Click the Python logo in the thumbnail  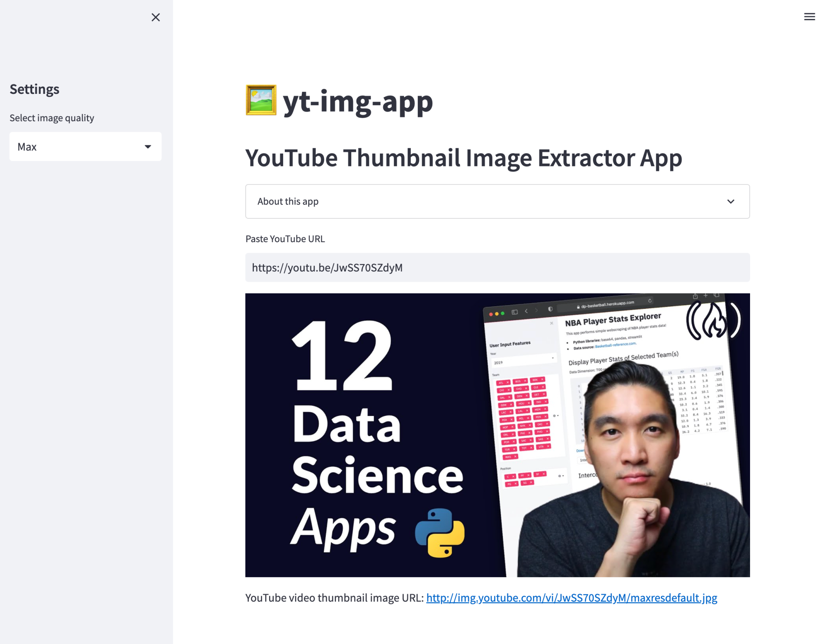click(x=440, y=532)
